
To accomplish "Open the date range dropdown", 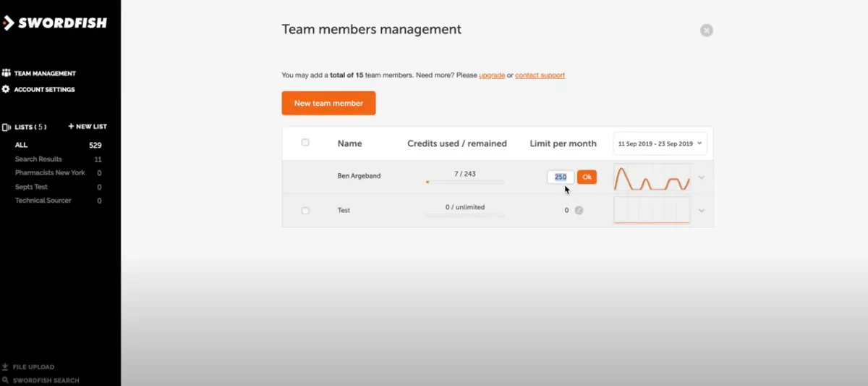I will (660, 143).
